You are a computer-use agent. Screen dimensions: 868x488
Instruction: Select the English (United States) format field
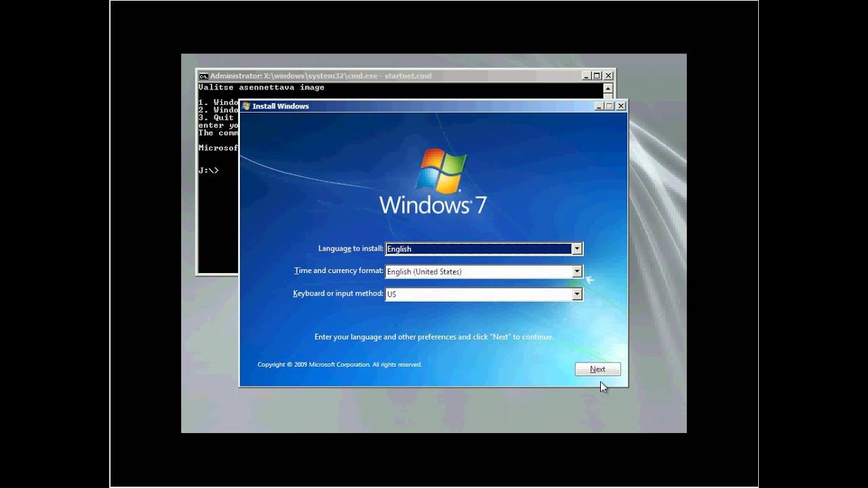[484, 271]
